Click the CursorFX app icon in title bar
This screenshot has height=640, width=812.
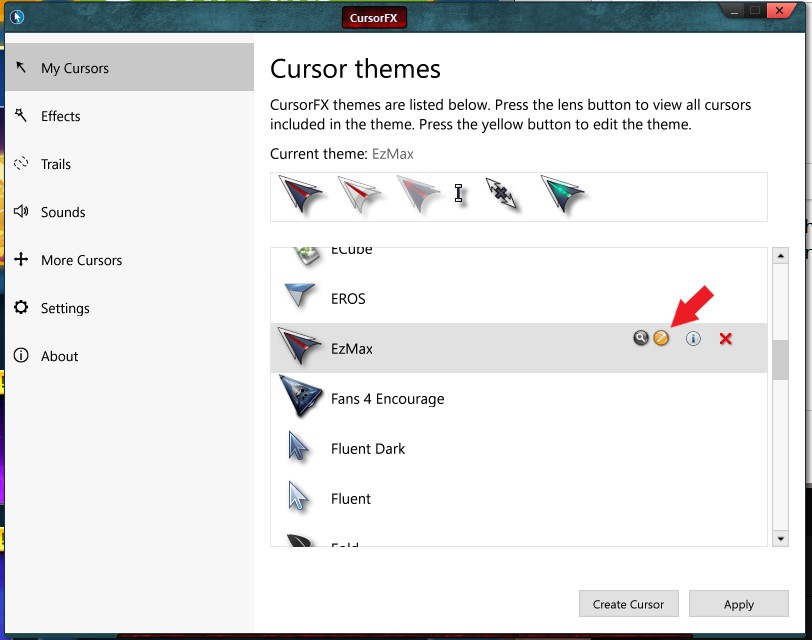(17, 17)
